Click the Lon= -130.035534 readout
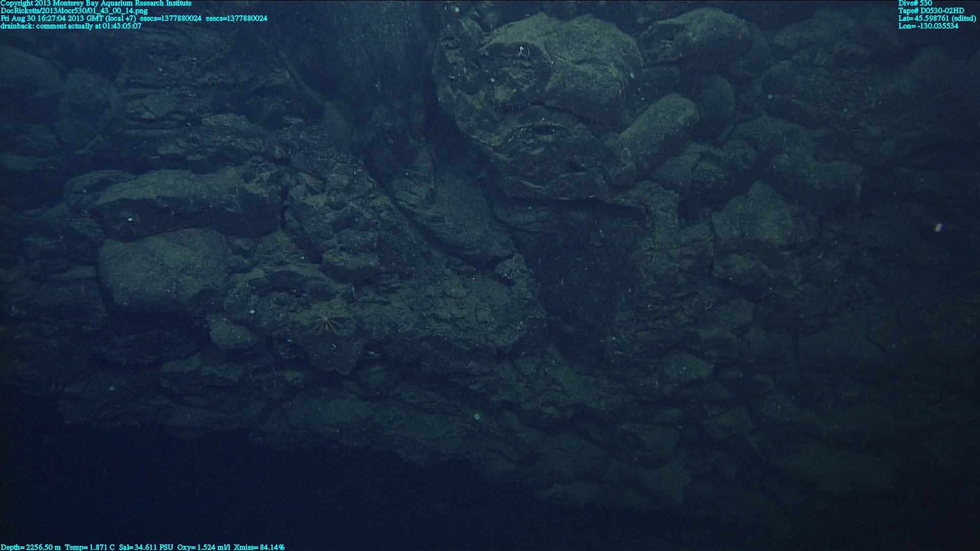This screenshot has width=980, height=551. pos(928,26)
